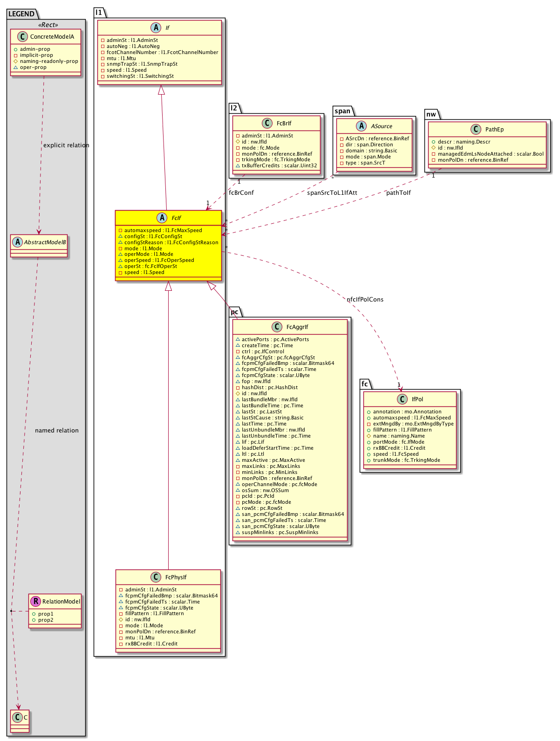Click the 'spanSrcToL1IfAtt' relation label

(x=332, y=192)
